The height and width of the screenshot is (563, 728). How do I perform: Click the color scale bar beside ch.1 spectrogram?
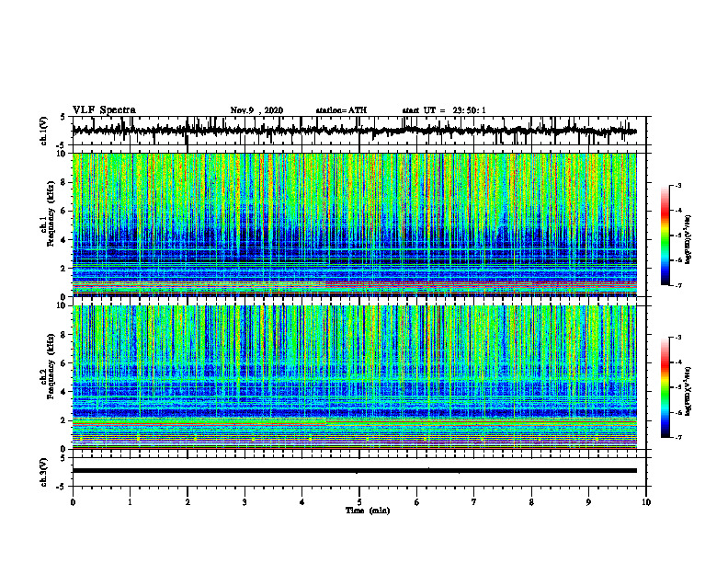pyautogui.click(x=665, y=236)
